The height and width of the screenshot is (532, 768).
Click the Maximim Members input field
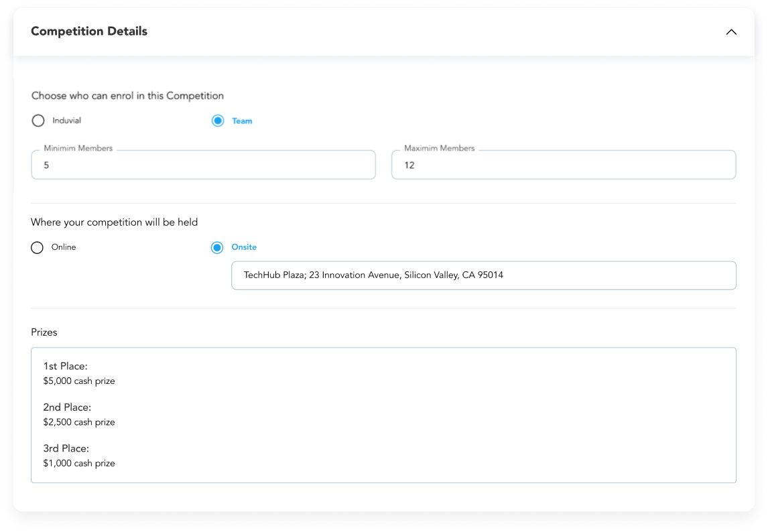pos(563,165)
